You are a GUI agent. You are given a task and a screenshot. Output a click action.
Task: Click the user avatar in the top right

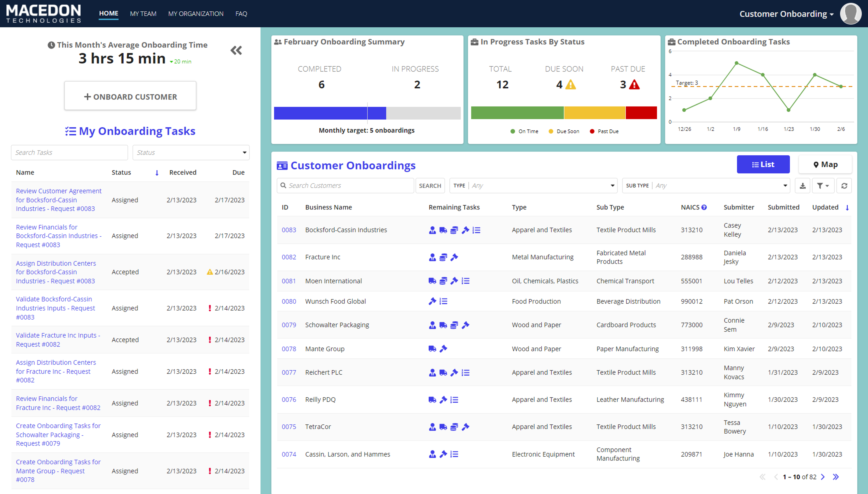(x=851, y=14)
